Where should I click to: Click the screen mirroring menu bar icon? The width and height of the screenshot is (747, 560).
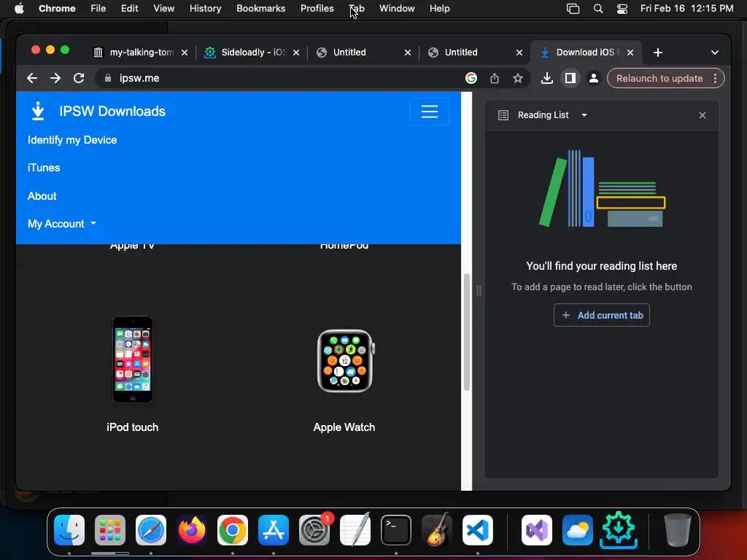click(573, 8)
